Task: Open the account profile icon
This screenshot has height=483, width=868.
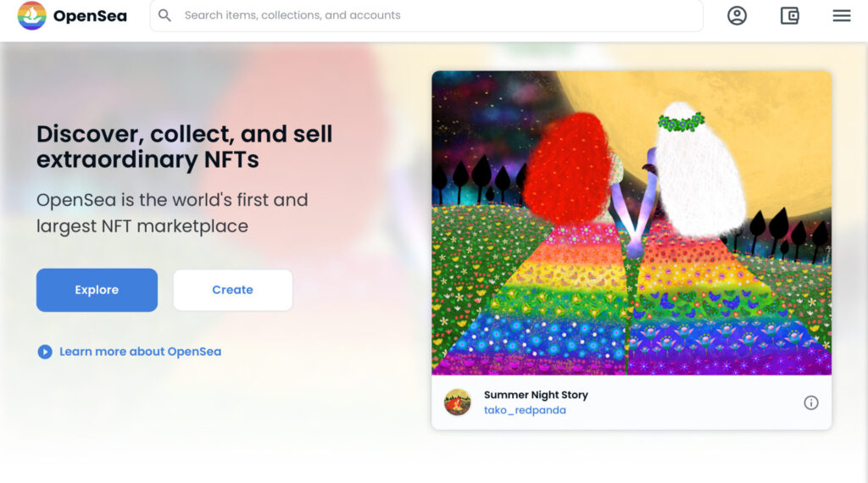Action: click(737, 15)
